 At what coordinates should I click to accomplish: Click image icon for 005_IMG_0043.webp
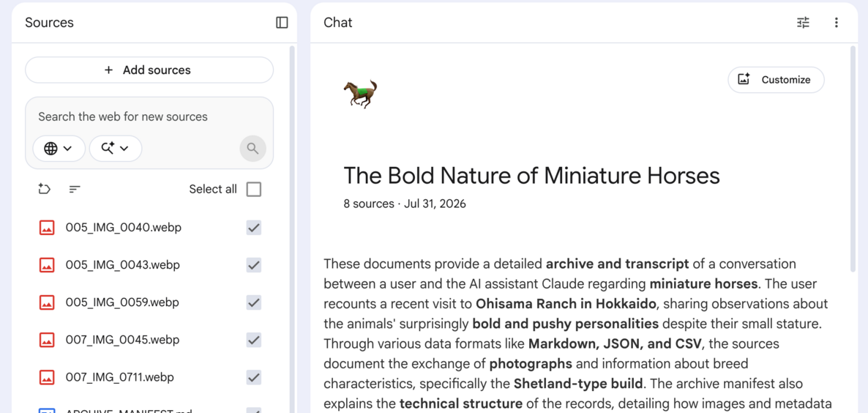tap(47, 265)
